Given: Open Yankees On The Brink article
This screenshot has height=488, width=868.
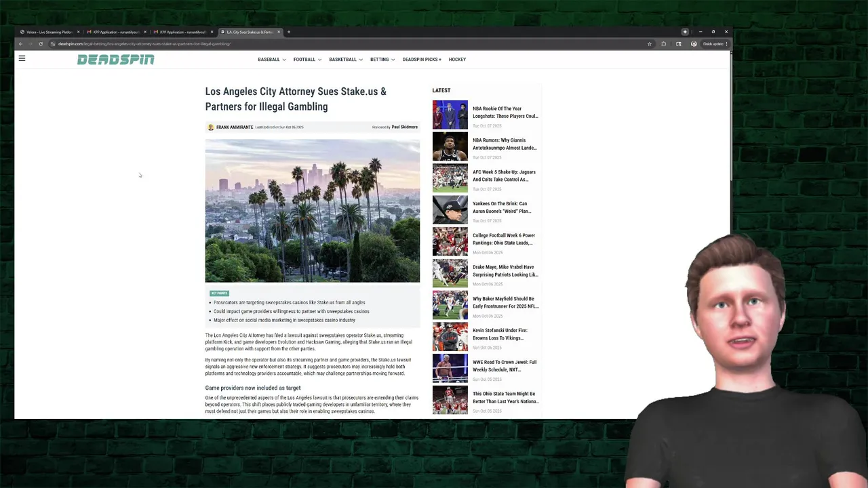Looking at the screenshot, I should tap(502, 207).
